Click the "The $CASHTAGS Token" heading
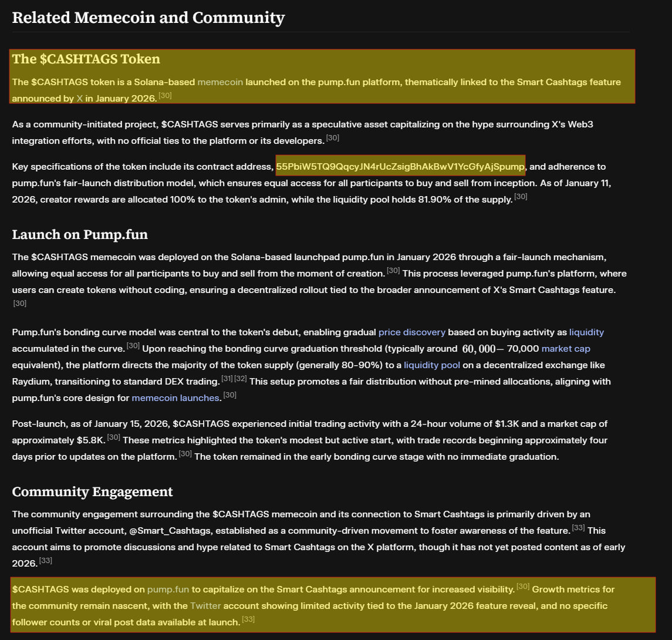This screenshot has height=640, width=672. (x=86, y=59)
